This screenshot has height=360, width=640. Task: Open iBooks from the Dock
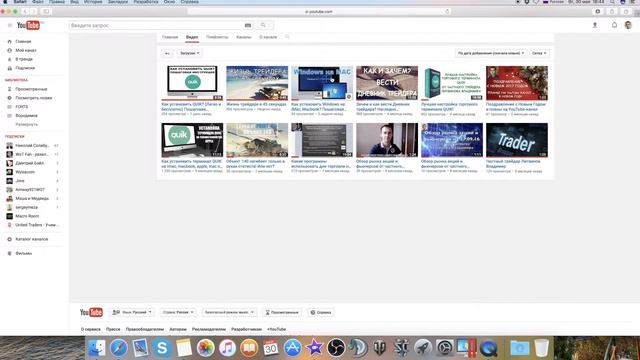[249, 348]
